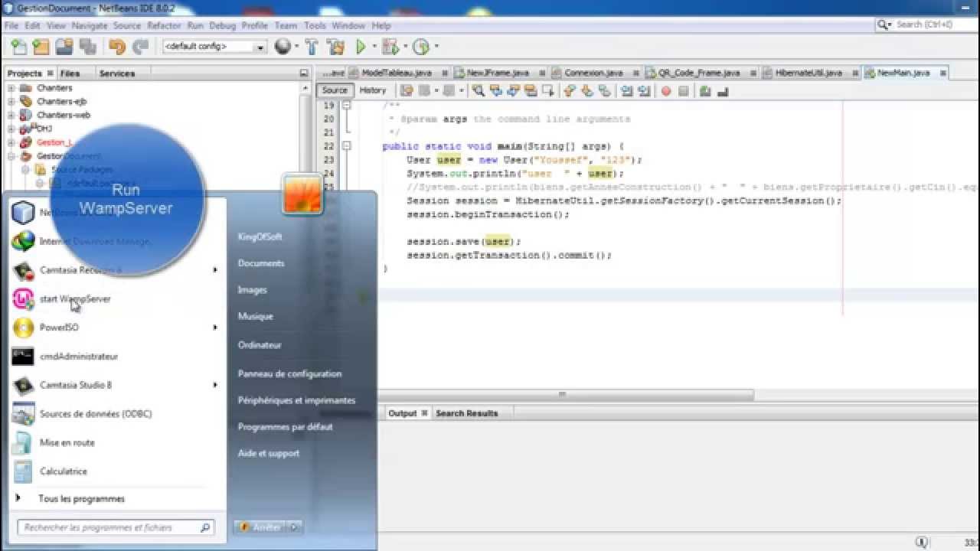
Task: Click the New Project toolbar icon
Action: point(41,47)
